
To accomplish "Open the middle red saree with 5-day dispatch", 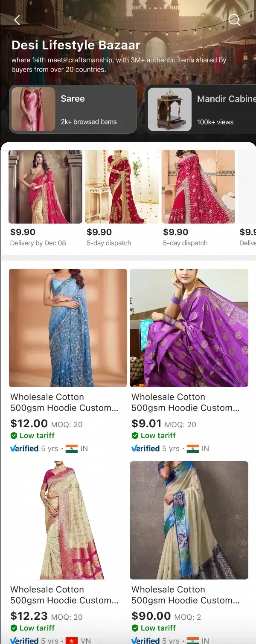I will coord(122,187).
